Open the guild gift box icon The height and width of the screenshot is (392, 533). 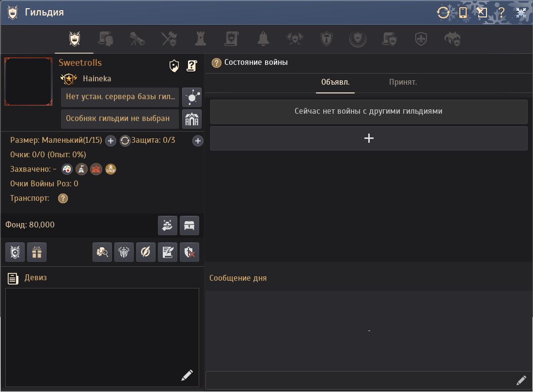(x=37, y=252)
